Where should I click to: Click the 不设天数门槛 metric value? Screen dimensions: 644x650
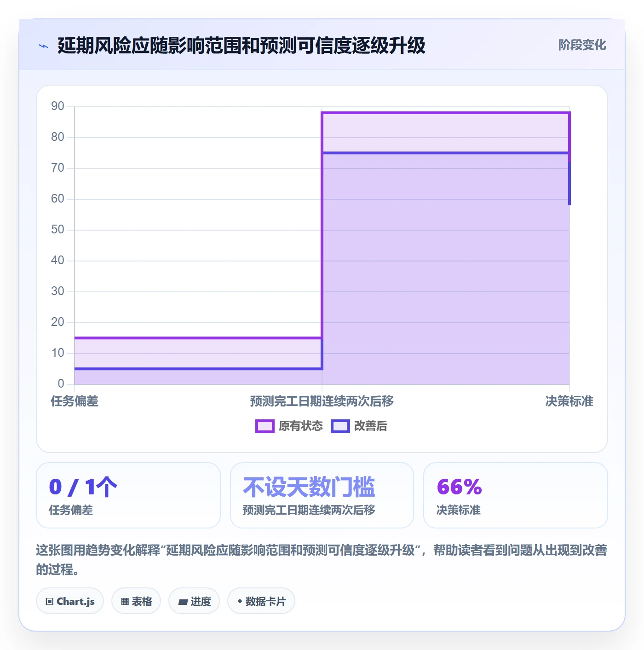pyautogui.click(x=309, y=487)
